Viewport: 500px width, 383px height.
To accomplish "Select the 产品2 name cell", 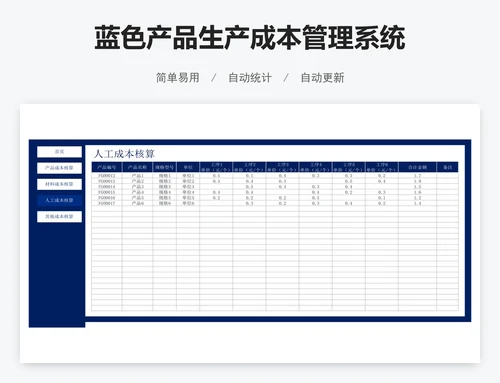I will (137, 181).
